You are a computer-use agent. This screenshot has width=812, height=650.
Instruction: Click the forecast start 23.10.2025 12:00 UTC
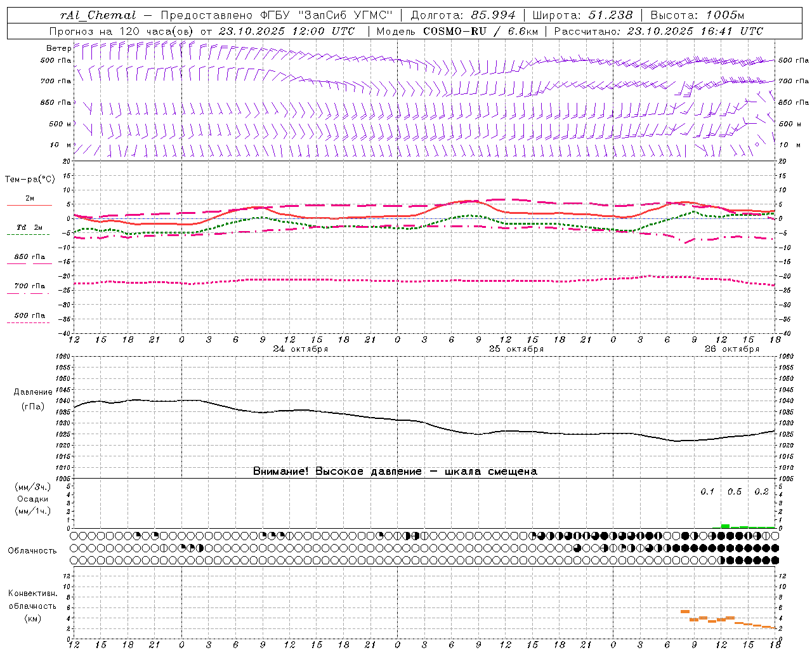pyautogui.click(x=287, y=31)
